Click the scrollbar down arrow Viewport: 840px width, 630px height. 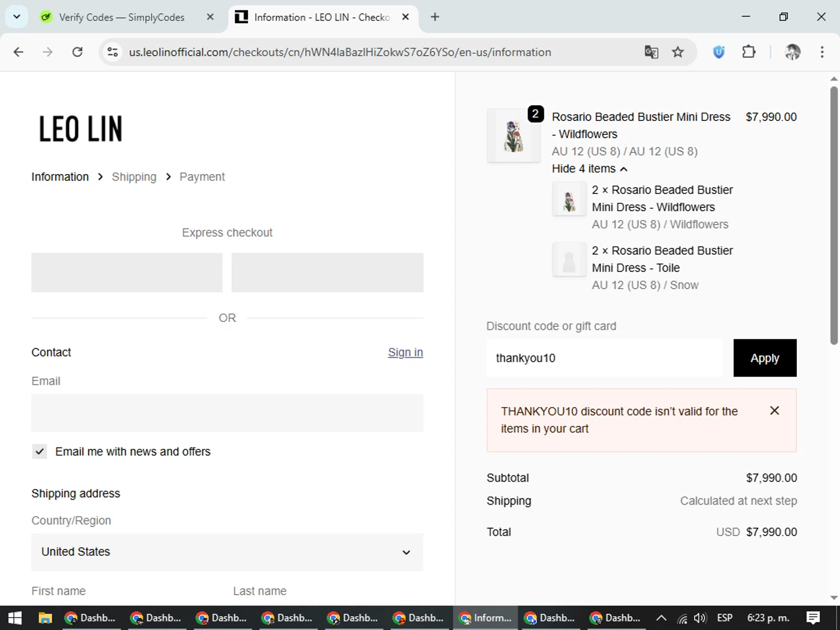pos(834,598)
